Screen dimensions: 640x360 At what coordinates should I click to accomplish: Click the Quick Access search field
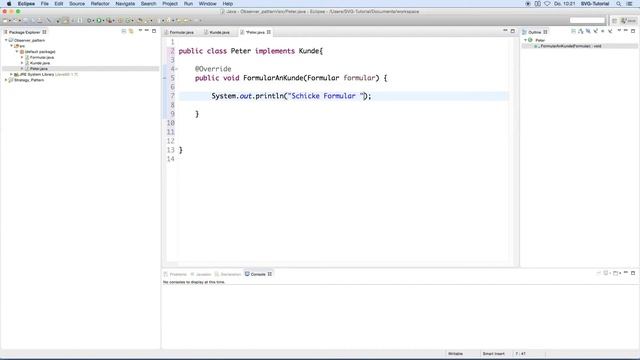[x=587, y=20]
